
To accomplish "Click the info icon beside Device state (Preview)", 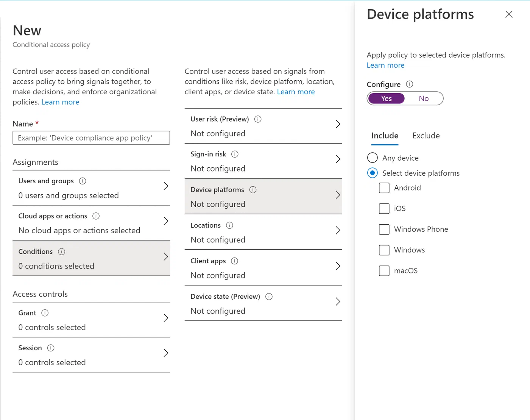I will click(x=269, y=297).
